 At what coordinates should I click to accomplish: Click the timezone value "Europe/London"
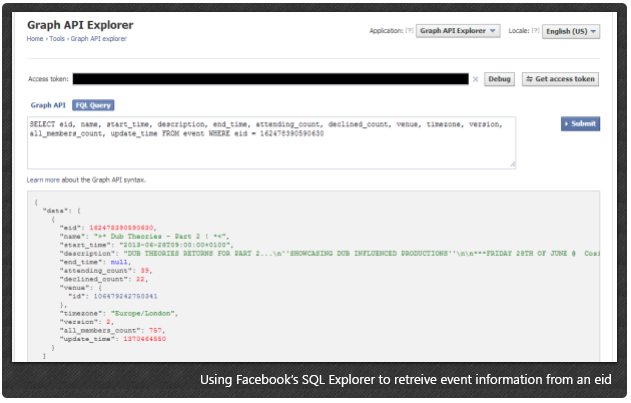(x=143, y=313)
